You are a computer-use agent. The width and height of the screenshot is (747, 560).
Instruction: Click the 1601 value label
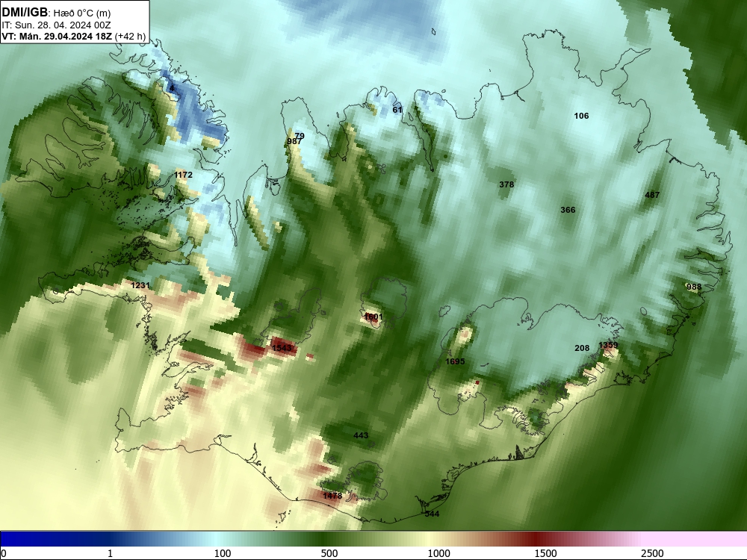tap(373, 317)
